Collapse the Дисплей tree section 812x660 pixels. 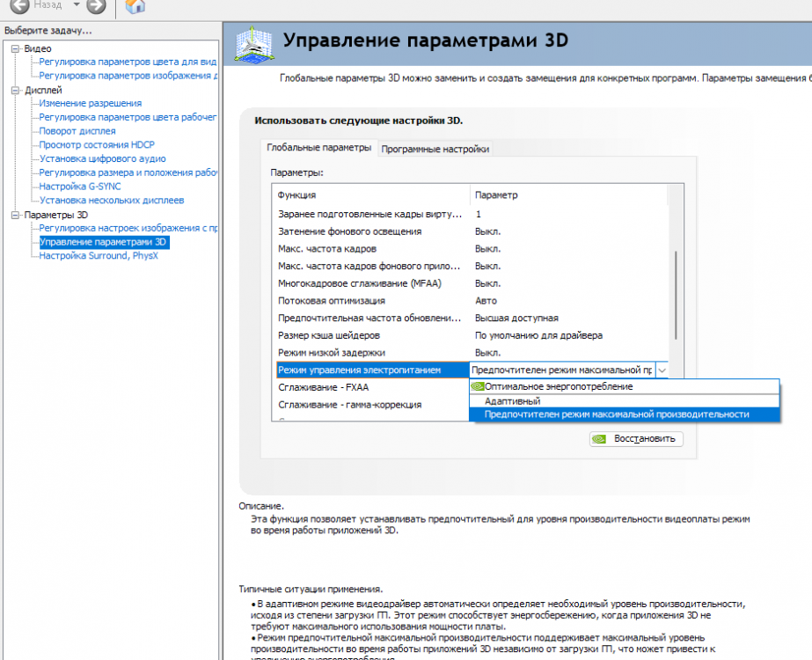coord(15,90)
